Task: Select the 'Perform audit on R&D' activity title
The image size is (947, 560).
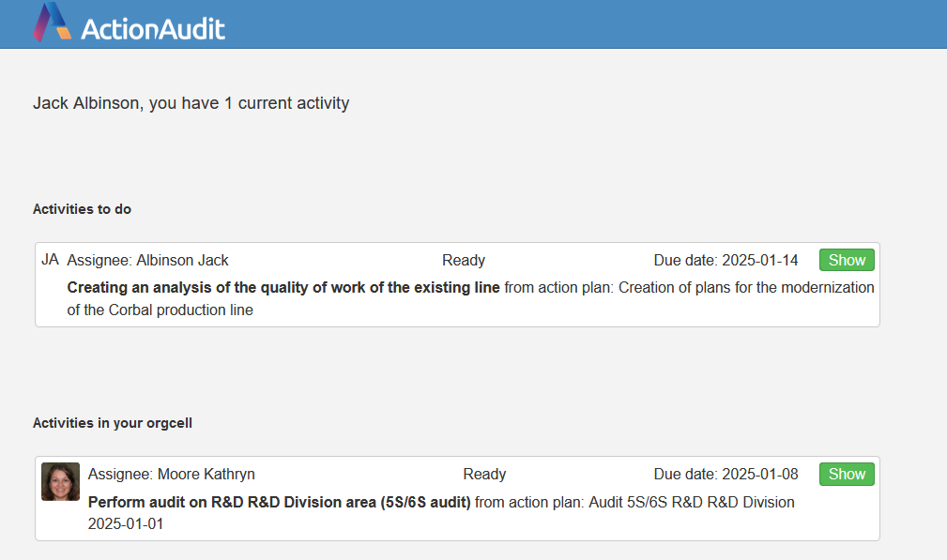Action: [x=279, y=502]
